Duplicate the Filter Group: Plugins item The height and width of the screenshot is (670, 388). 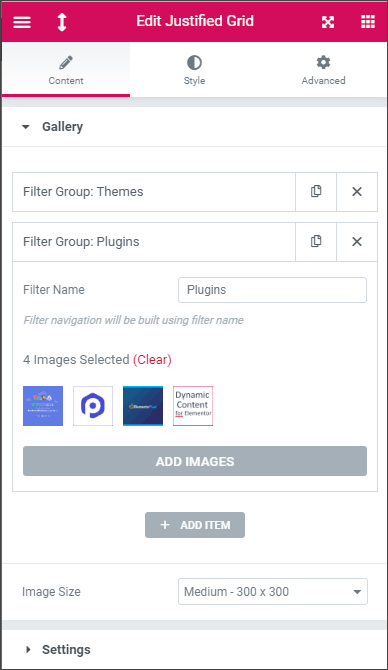tap(316, 242)
